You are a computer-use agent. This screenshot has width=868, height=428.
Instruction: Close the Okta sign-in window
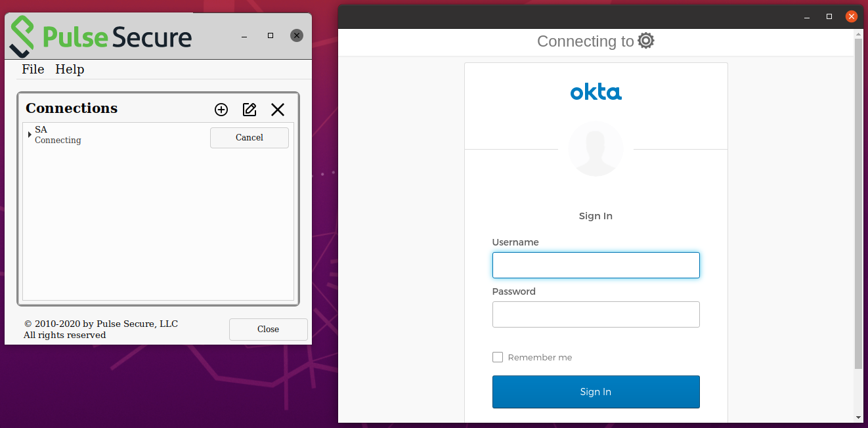click(x=852, y=16)
